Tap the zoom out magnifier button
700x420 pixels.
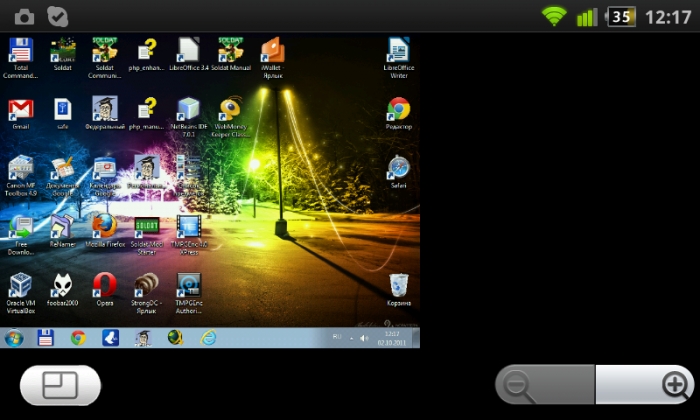[x=545, y=384]
